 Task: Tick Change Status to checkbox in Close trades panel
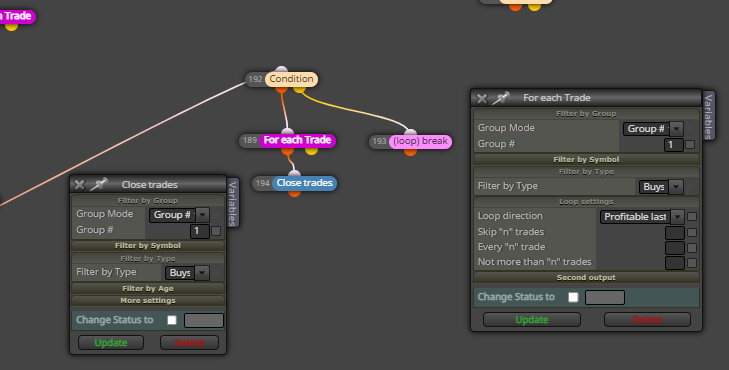pyautogui.click(x=172, y=320)
